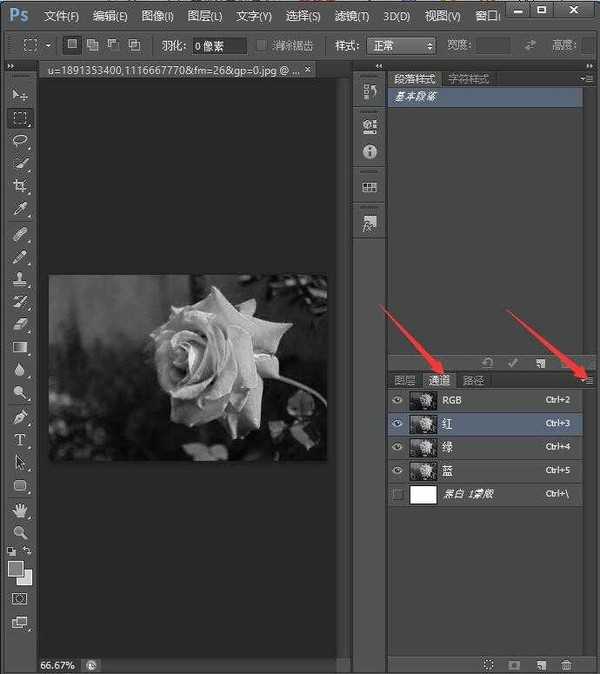Image resolution: width=600 pixels, height=674 pixels.
Task: Show the 黑白 1蒙版 channel
Action: 398,494
